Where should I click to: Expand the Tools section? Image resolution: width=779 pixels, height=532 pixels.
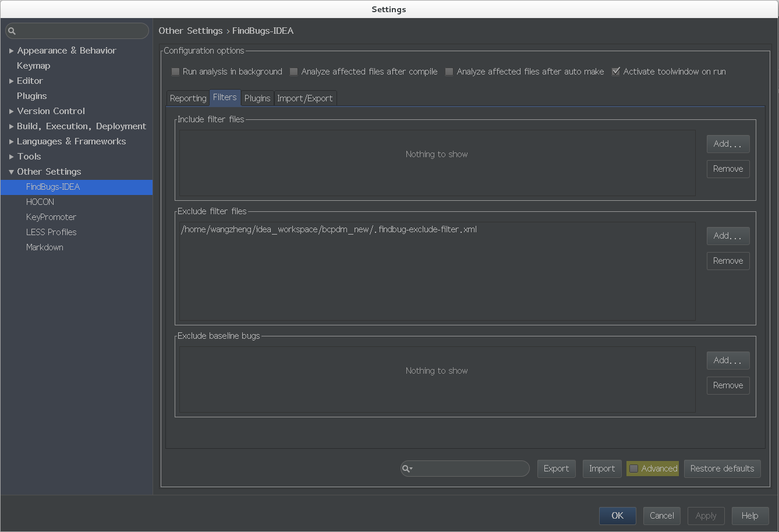11,157
